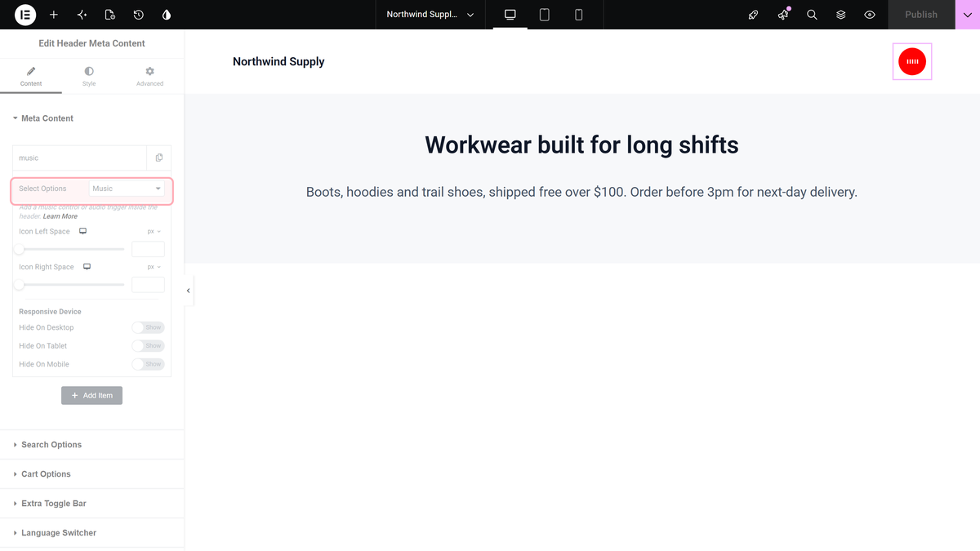Switch to Mobile device view
This screenshot has width=980, height=551.
[579, 15]
